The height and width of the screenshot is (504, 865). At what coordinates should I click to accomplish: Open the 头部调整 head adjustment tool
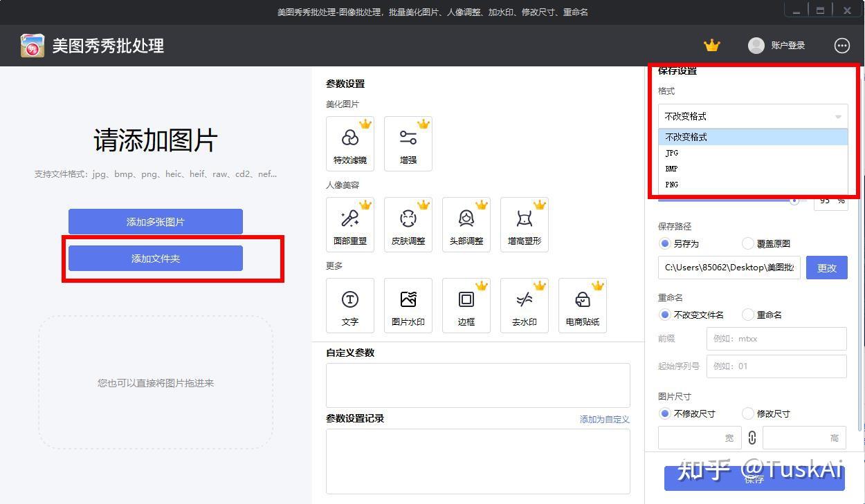pyautogui.click(x=466, y=225)
